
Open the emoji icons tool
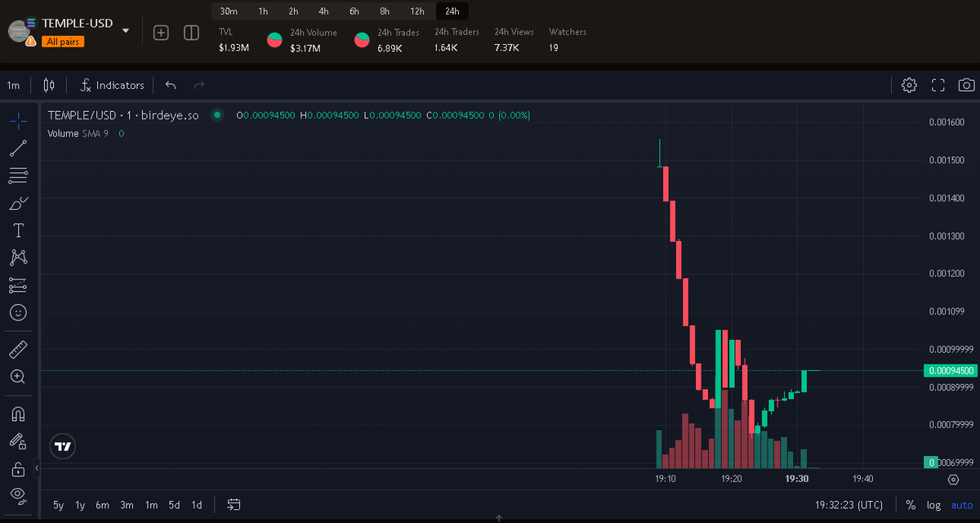coord(18,312)
